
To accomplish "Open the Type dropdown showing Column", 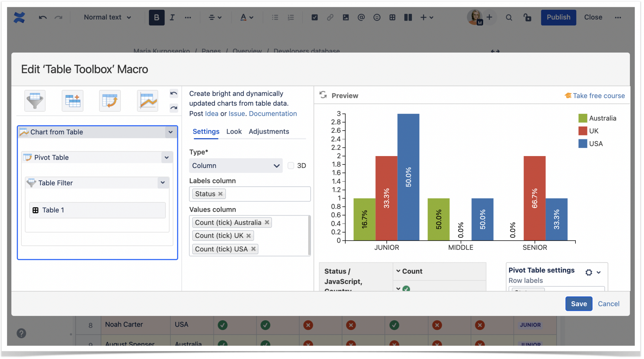I will pos(235,165).
